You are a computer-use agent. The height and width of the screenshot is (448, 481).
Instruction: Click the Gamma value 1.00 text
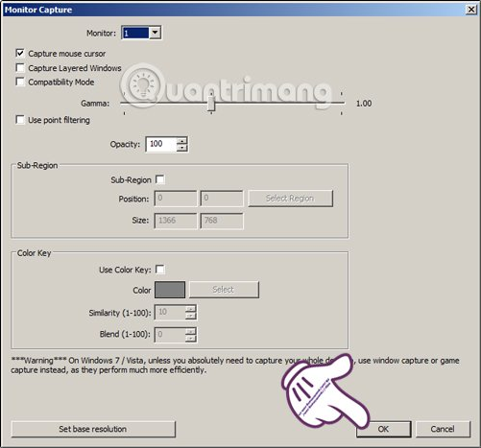click(x=364, y=104)
